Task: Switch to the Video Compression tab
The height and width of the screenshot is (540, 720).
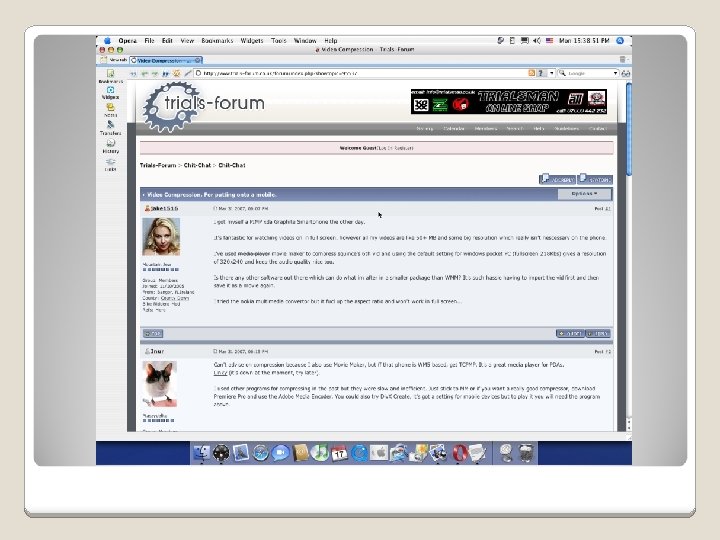Action: [165, 60]
